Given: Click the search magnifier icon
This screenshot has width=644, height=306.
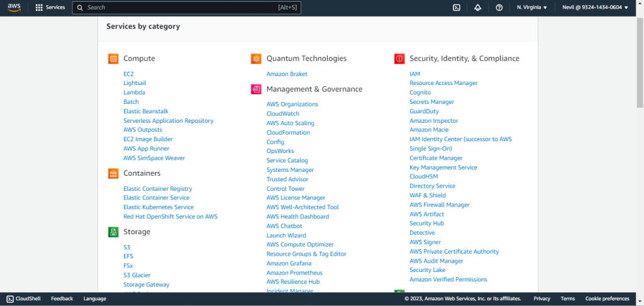Looking at the screenshot, I should point(80,8).
